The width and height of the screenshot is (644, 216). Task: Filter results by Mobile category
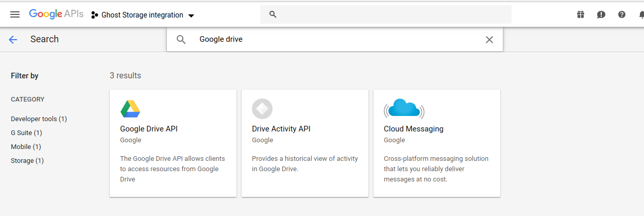tap(26, 147)
